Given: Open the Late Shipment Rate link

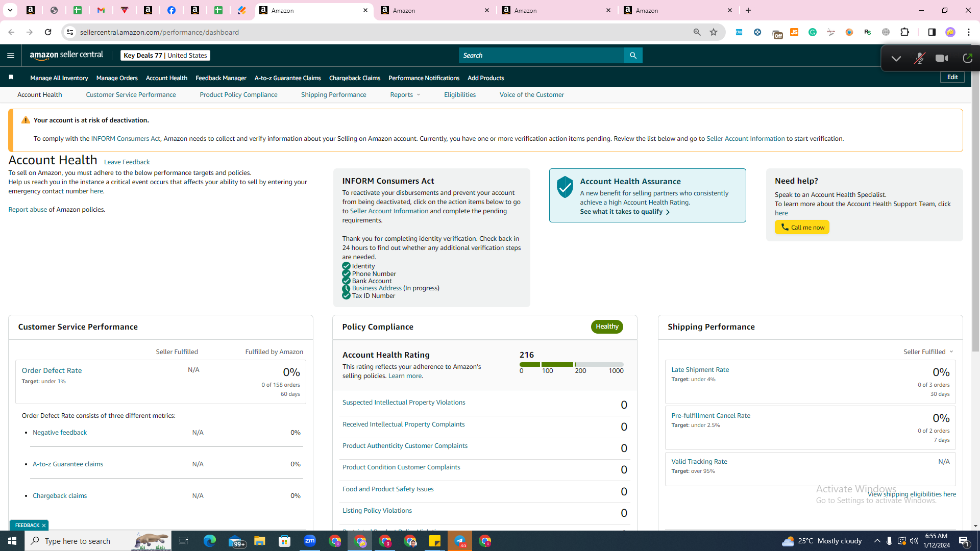Looking at the screenshot, I should (x=700, y=370).
